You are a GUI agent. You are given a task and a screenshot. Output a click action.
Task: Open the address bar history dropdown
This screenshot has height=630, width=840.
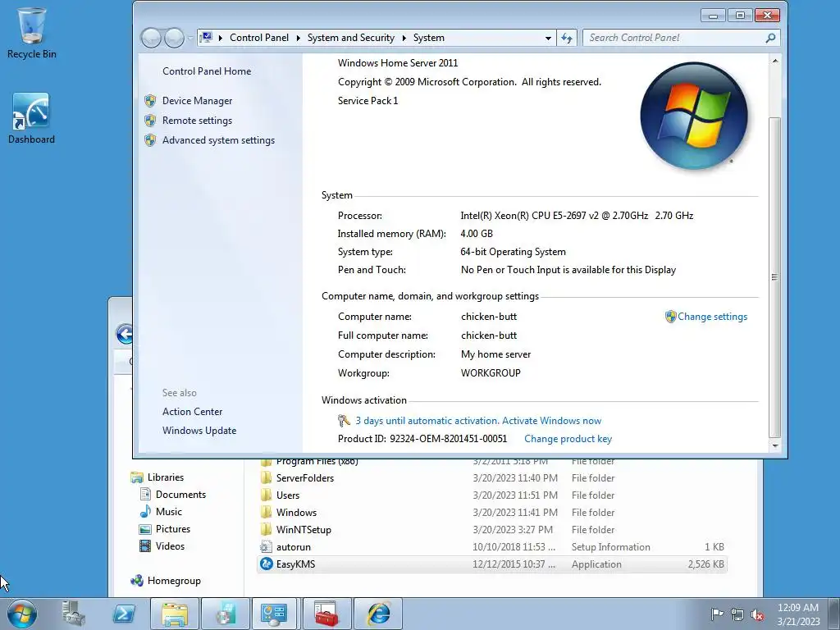(x=548, y=38)
